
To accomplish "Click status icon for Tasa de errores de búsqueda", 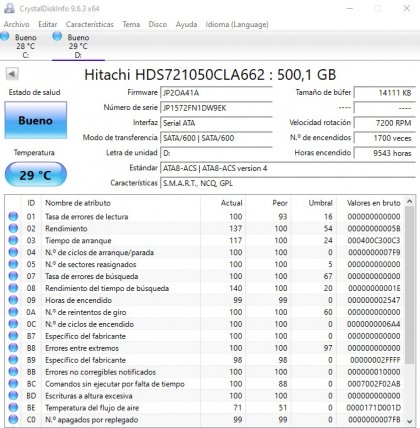I will [13, 276].
